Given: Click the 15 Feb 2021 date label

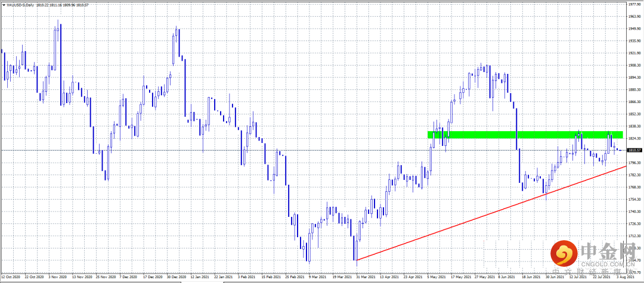Looking at the screenshot, I should pyautogui.click(x=271, y=277).
